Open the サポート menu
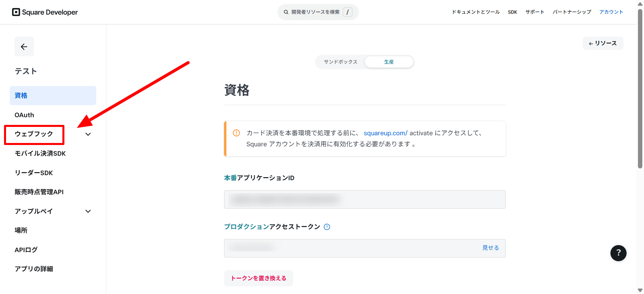Screen dimensions: 644x294 pyautogui.click(x=535, y=12)
